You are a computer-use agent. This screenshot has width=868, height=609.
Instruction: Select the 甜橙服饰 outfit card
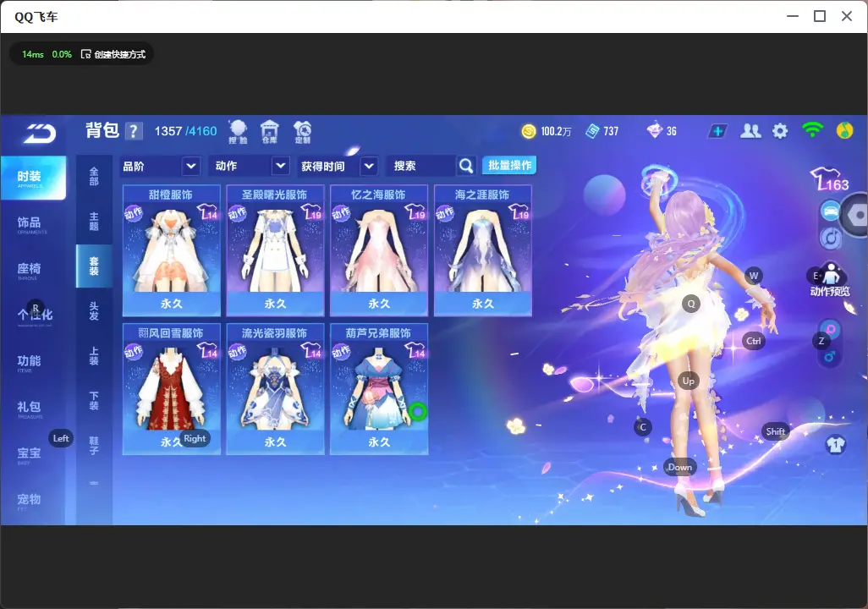tap(171, 251)
